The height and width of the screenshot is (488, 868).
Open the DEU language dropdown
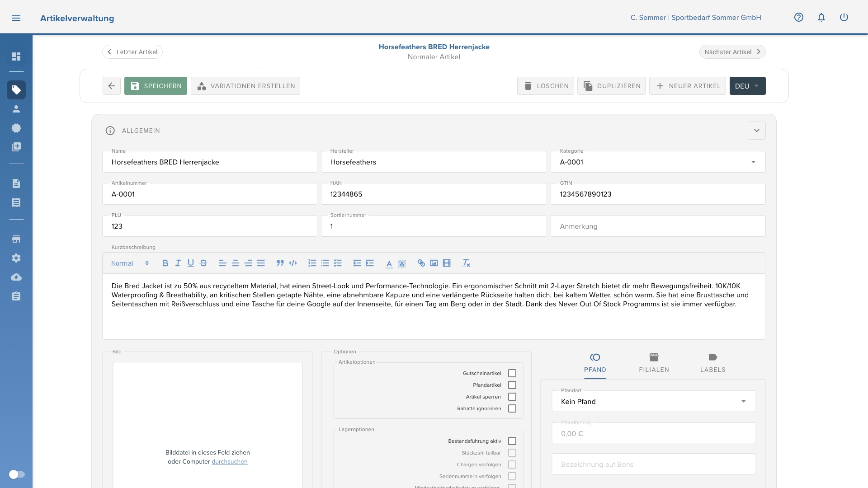click(747, 86)
